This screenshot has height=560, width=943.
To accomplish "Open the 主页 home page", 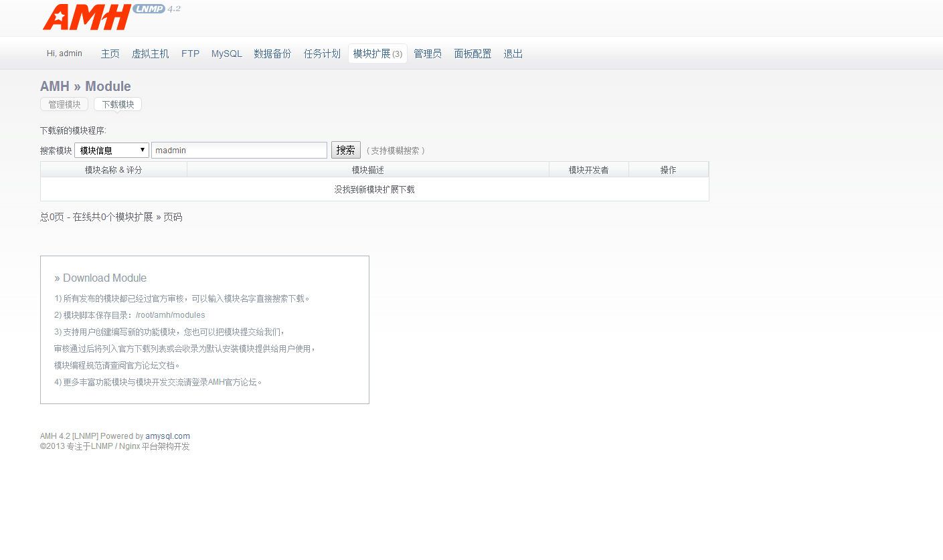I will tap(110, 54).
